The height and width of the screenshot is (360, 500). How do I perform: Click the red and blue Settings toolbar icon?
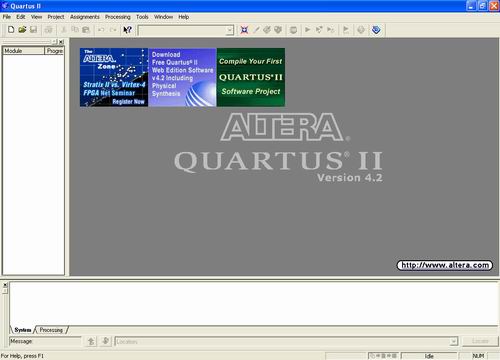click(244, 30)
